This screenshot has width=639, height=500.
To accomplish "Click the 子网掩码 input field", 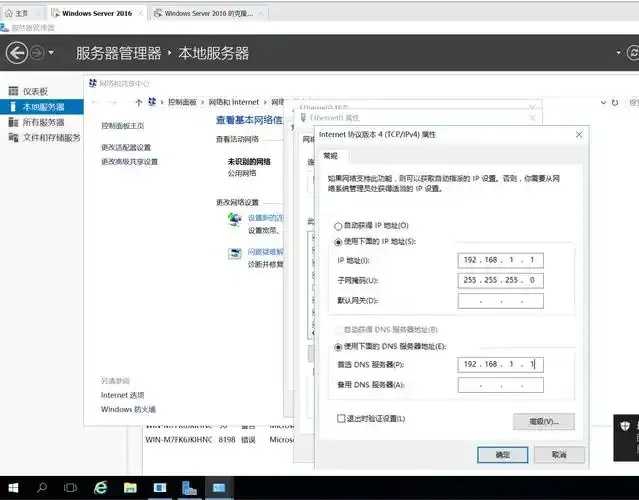I will pyautogui.click(x=500, y=280).
